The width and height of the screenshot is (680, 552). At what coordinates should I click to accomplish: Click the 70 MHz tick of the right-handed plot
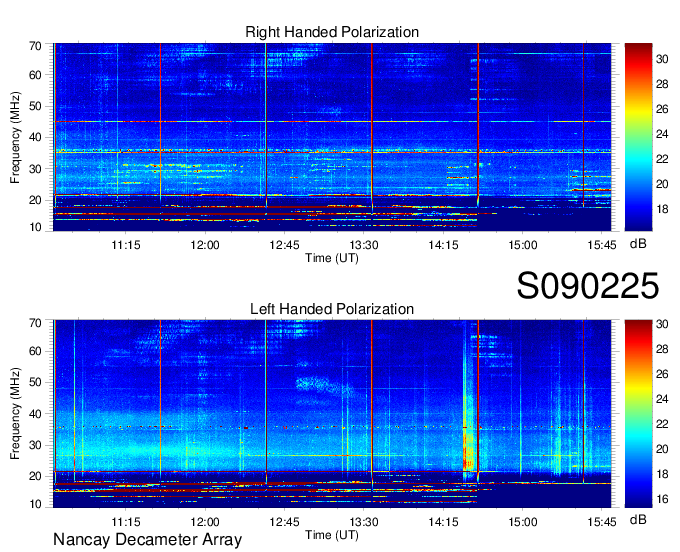click(x=35, y=46)
